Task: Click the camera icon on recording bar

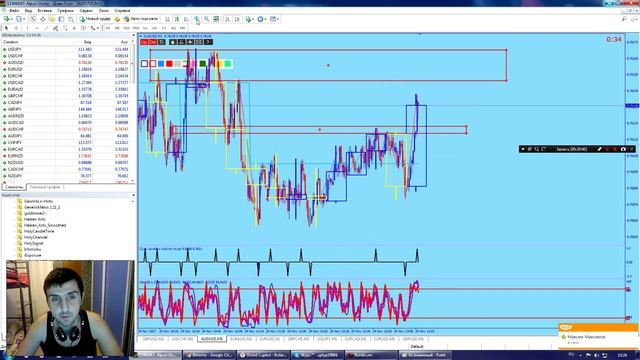Action: (x=623, y=149)
